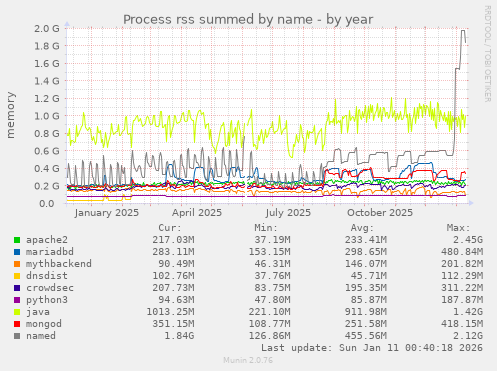This screenshot has height=371, width=497.
Task: Click the apache2 max value 2.45G
Action: click(x=468, y=240)
